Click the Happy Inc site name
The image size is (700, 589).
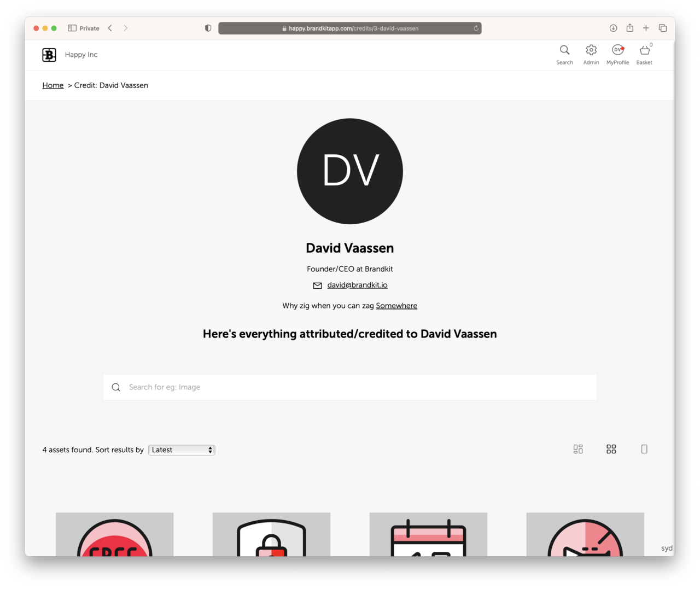point(81,55)
